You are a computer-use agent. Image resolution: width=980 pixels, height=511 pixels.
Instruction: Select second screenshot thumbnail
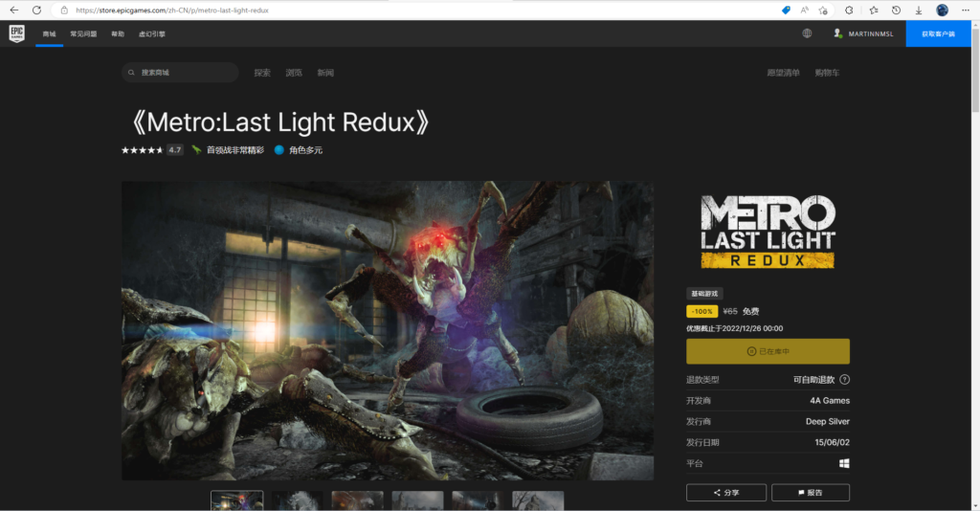click(297, 500)
